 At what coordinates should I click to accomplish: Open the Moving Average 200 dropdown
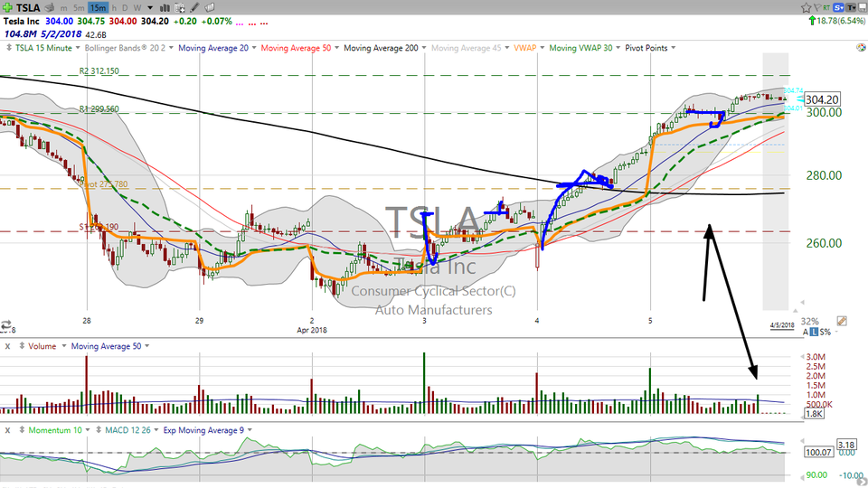pyautogui.click(x=424, y=48)
